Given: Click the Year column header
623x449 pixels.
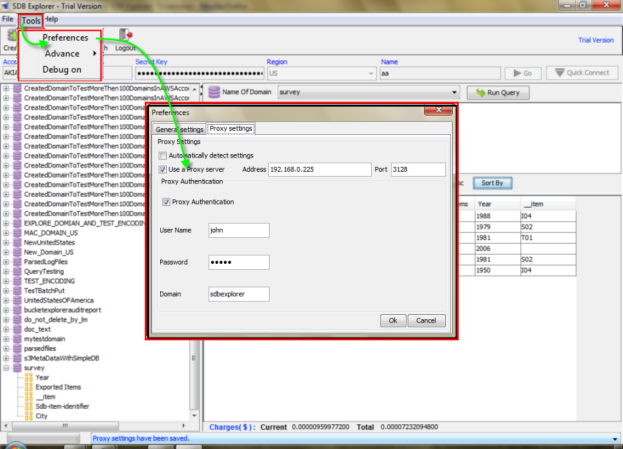Looking at the screenshot, I should point(498,204).
